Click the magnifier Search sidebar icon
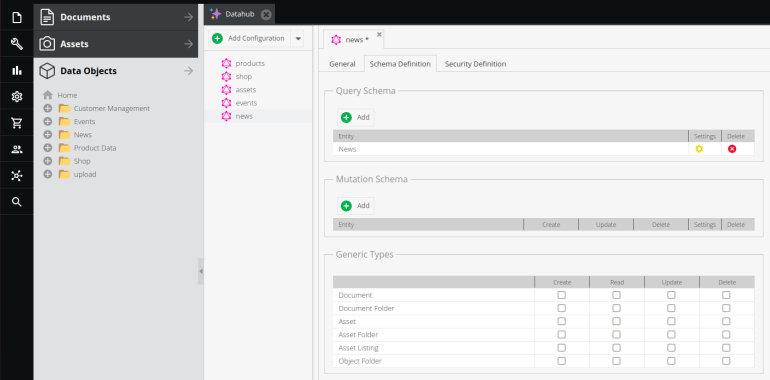The height and width of the screenshot is (380, 770). pos(17,202)
